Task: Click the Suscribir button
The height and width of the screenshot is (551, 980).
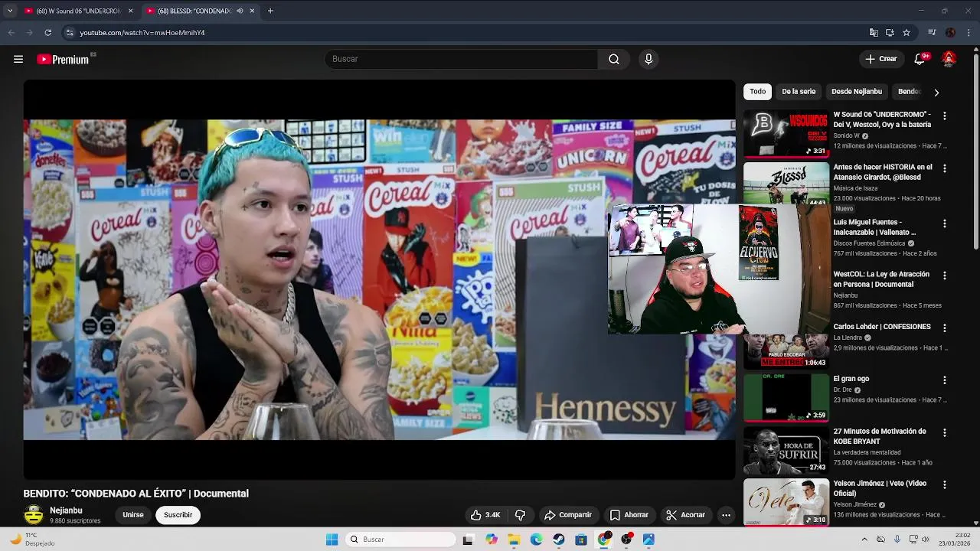Action: pos(178,515)
